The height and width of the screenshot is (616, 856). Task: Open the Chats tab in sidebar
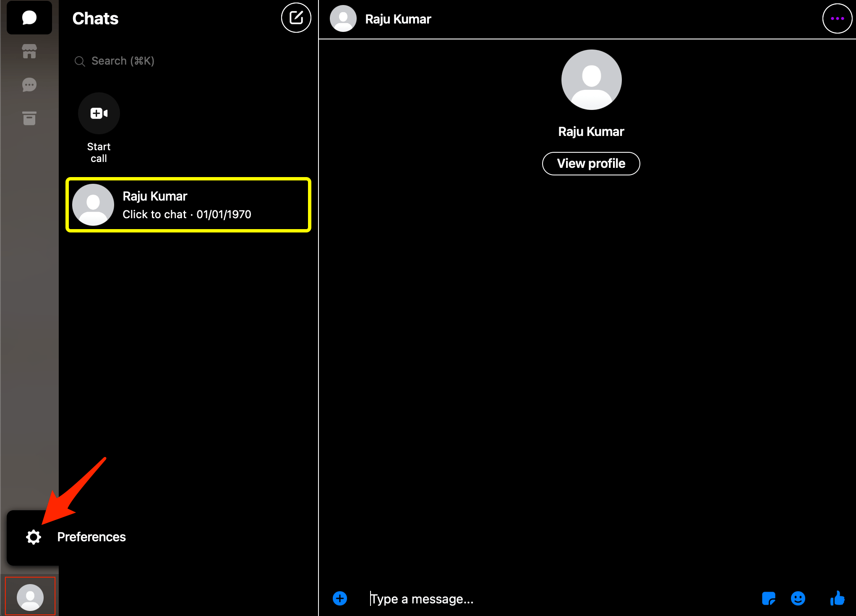point(29,18)
